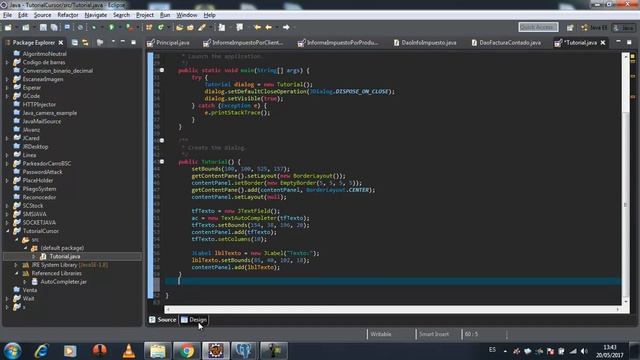Open Google Chrome from the taskbar
The image size is (640, 360).
[186, 351]
